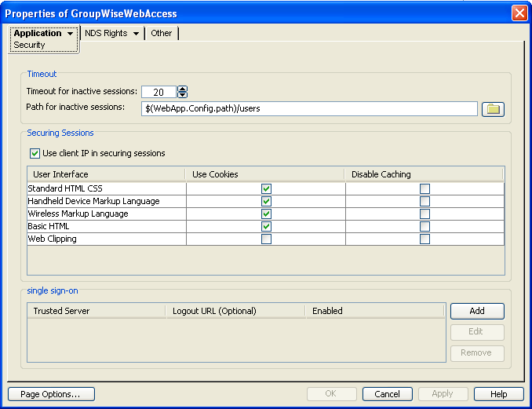Enable Disable Caching for Wireless Markup Language

[425, 214]
